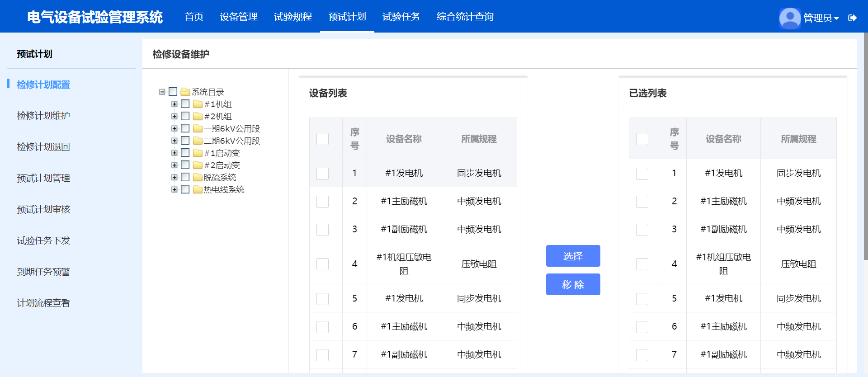Open 预试计划审核 in the sidebar
This screenshot has height=377, width=868.
click(43, 209)
